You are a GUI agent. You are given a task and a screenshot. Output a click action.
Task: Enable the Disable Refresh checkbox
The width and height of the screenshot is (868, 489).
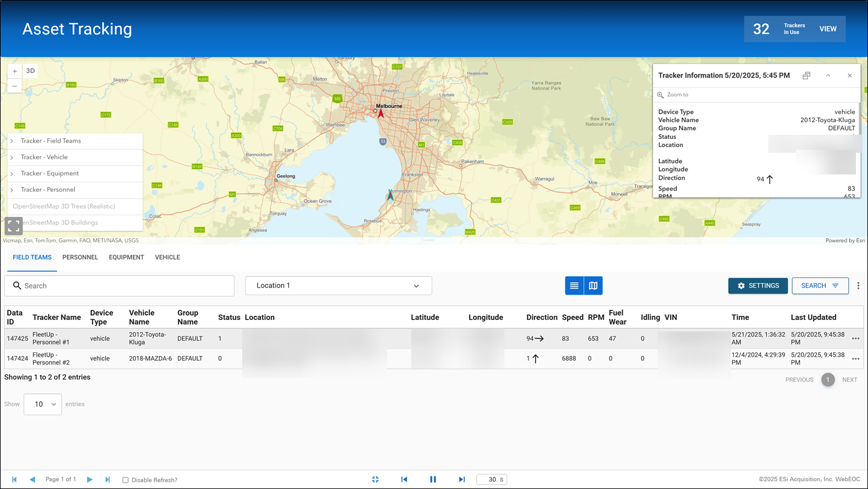tap(125, 479)
